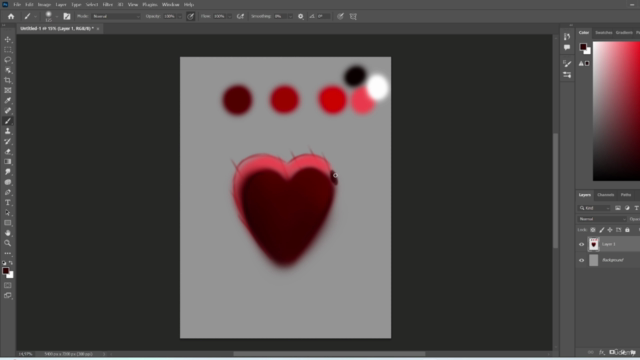Open the Change Screen Mode button
This screenshot has height=360, width=640.
(8, 296)
